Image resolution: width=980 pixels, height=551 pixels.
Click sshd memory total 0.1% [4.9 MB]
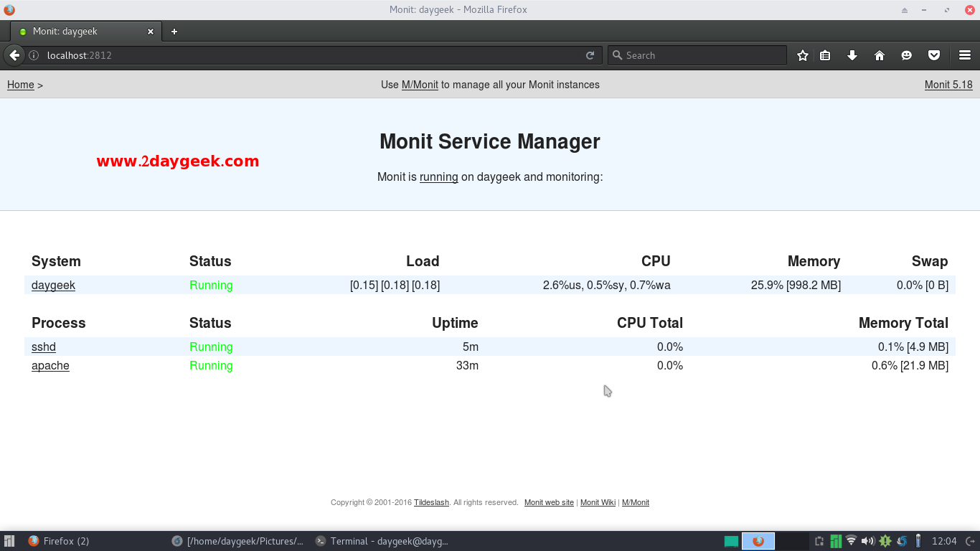click(x=913, y=347)
